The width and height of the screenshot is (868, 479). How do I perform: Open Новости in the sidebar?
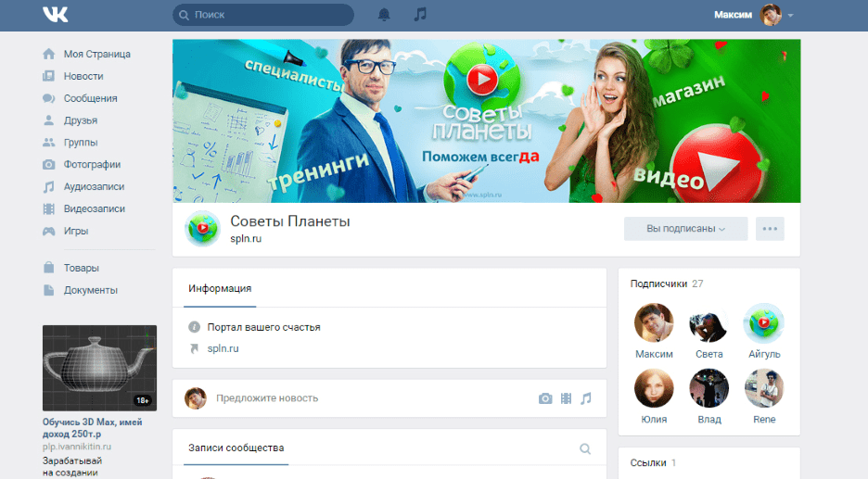(x=83, y=76)
